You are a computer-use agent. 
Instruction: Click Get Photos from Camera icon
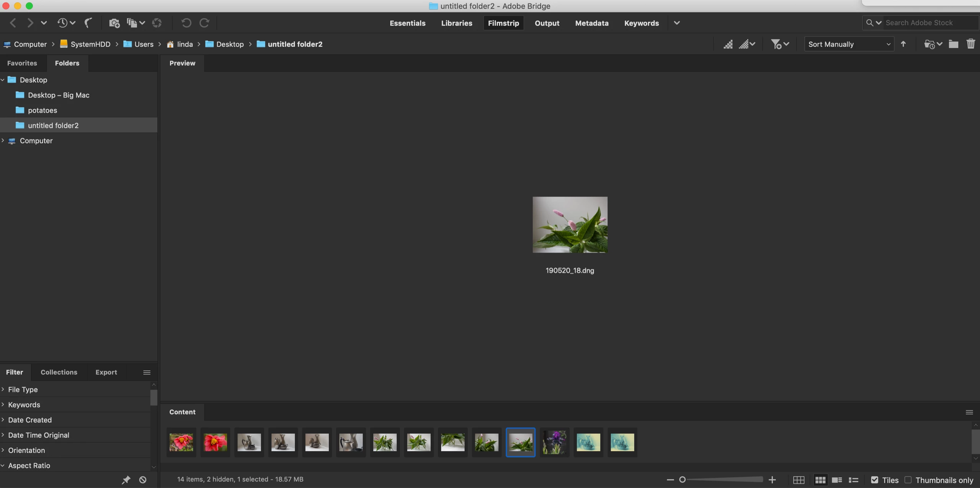(114, 23)
